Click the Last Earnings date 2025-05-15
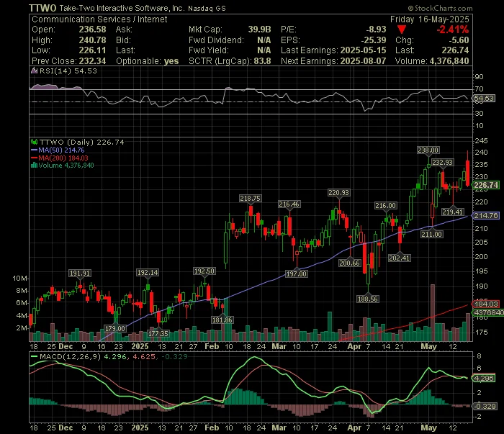Viewport: 504px width, 434px height. pos(363,50)
